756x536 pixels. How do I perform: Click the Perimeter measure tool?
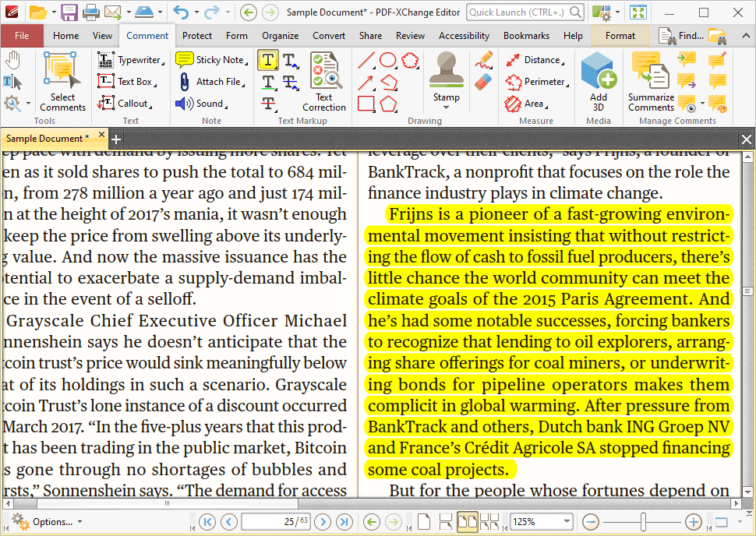537,82
